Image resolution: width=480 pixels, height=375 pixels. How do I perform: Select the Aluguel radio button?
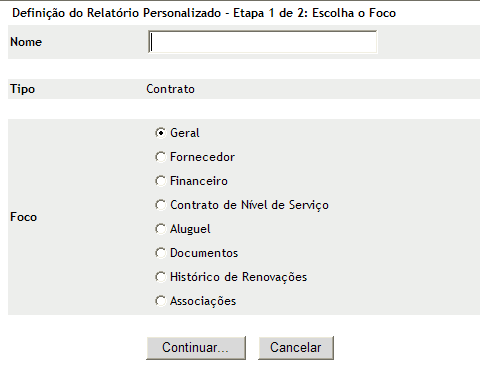coord(160,229)
